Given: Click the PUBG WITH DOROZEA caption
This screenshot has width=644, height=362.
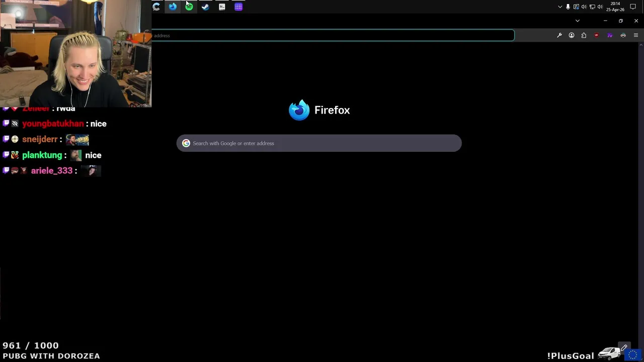Looking at the screenshot, I should pyautogui.click(x=51, y=356).
